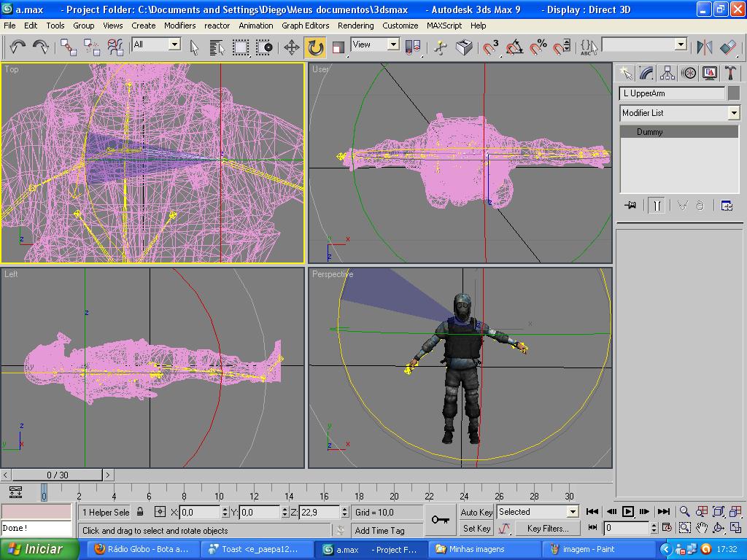Click the Key Filters button
This screenshot has height=560, width=747.
(x=547, y=528)
